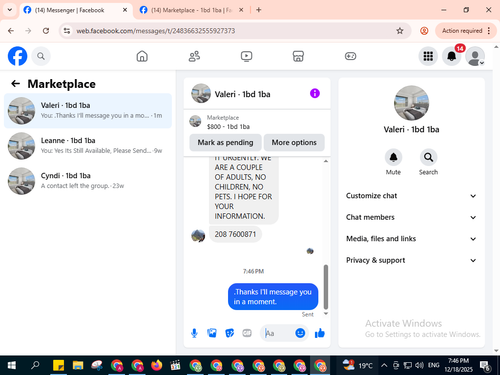Click the purple conversation info icon
Image resolution: width=500 pixels, height=375 pixels.
[x=315, y=93]
